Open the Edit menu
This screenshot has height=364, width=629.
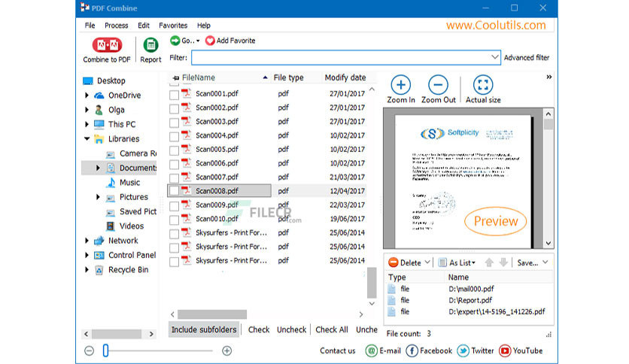(144, 26)
